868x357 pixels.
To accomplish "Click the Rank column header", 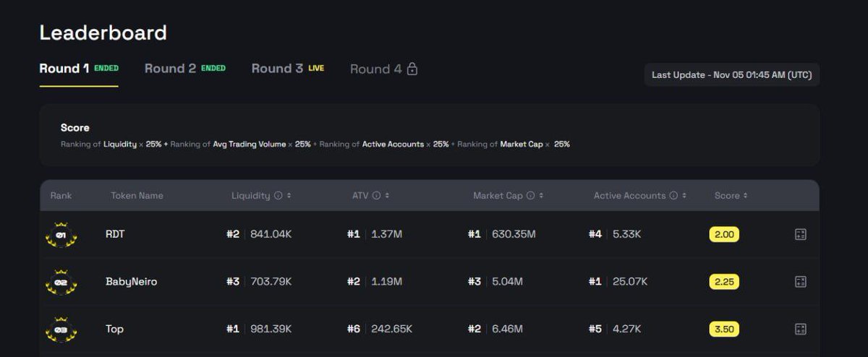I will point(61,196).
